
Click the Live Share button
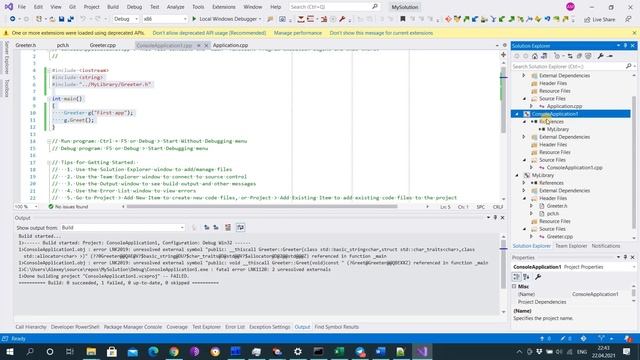point(600,19)
